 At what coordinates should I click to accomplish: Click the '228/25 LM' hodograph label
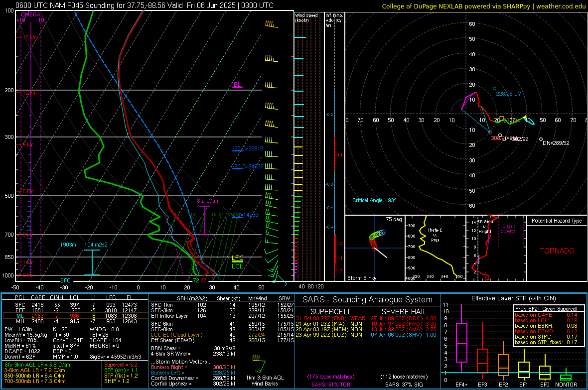click(508, 94)
